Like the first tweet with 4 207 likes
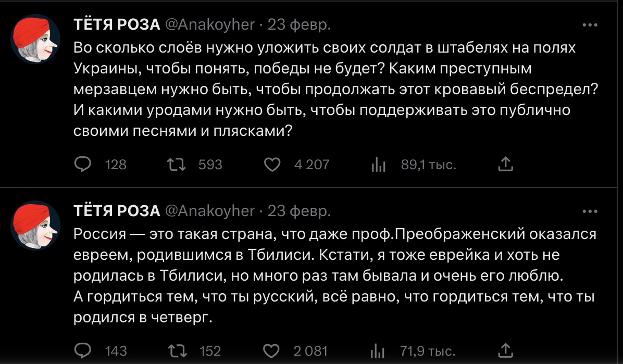Screen dimensions: 623x364 [272, 165]
